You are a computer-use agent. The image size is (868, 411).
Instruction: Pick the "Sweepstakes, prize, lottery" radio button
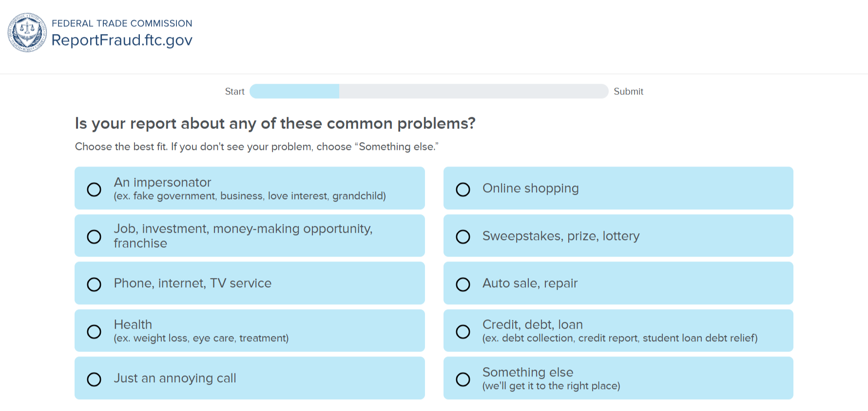point(463,236)
